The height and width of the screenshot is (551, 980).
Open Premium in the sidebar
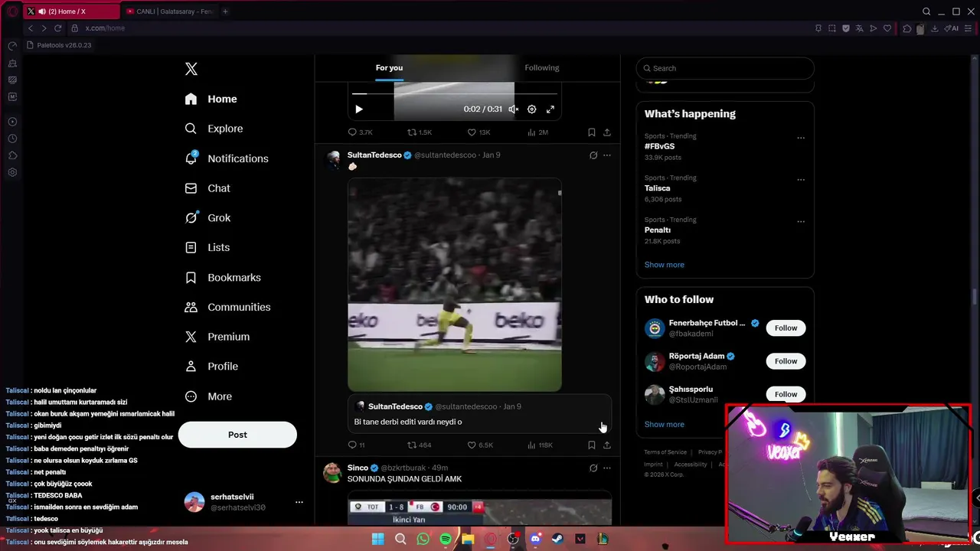coord(217,337)
